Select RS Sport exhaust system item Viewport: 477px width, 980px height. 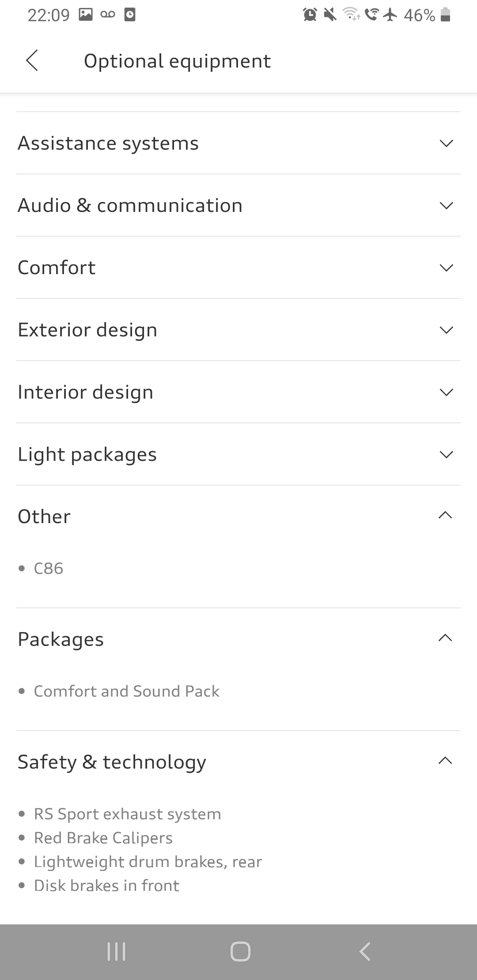pos(127,814)
